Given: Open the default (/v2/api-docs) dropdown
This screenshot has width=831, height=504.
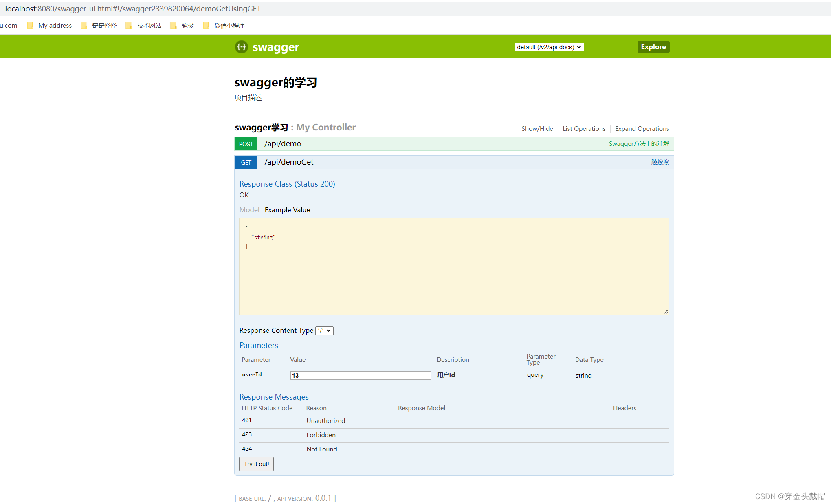Looking at the screenshot, I should pos(549,46).
